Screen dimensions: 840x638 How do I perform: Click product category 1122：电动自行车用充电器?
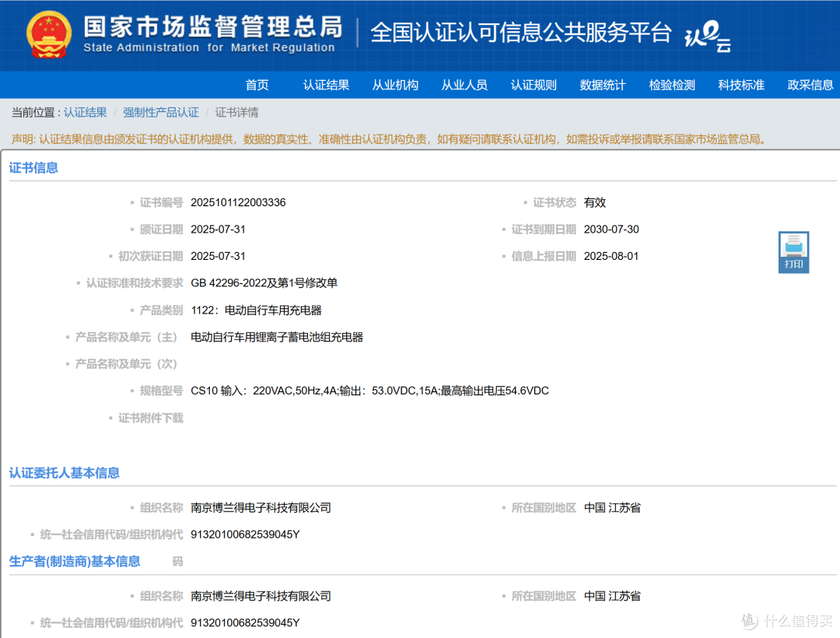click(x=256, y=310)
